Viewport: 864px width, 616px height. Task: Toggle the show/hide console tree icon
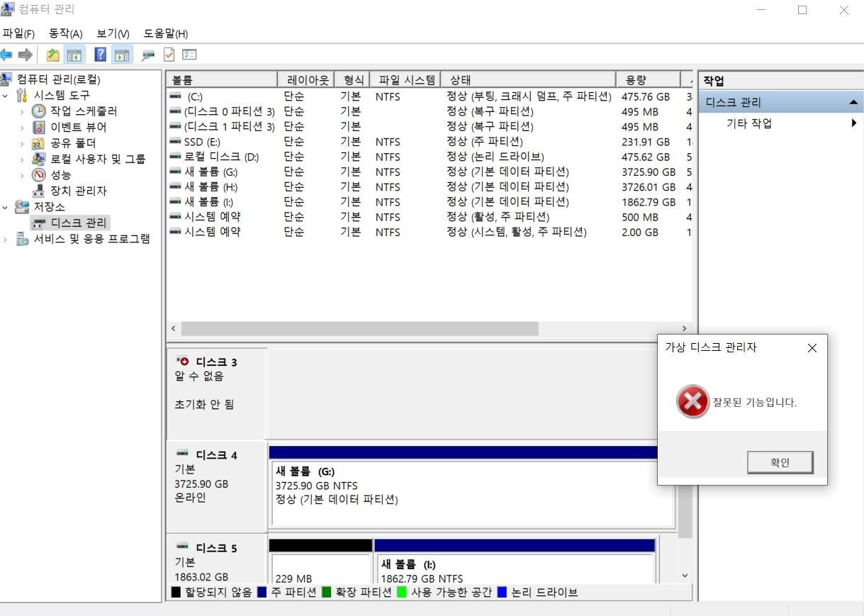[74, 55]
